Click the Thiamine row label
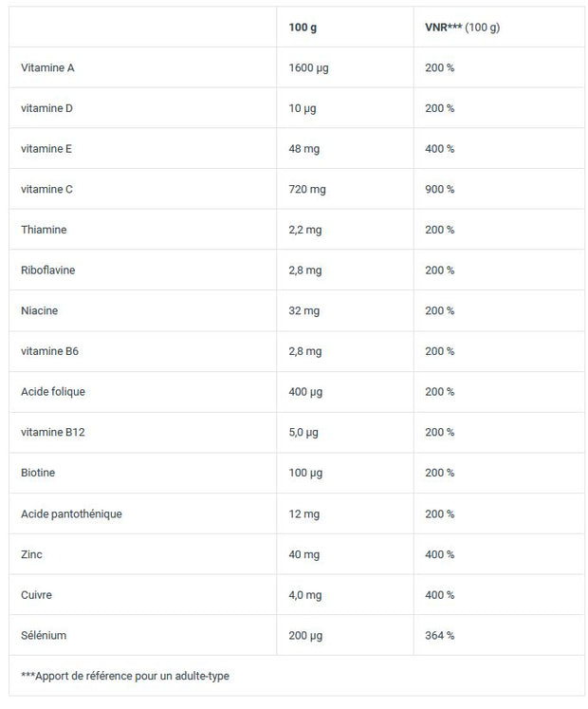 pos(44,230)
